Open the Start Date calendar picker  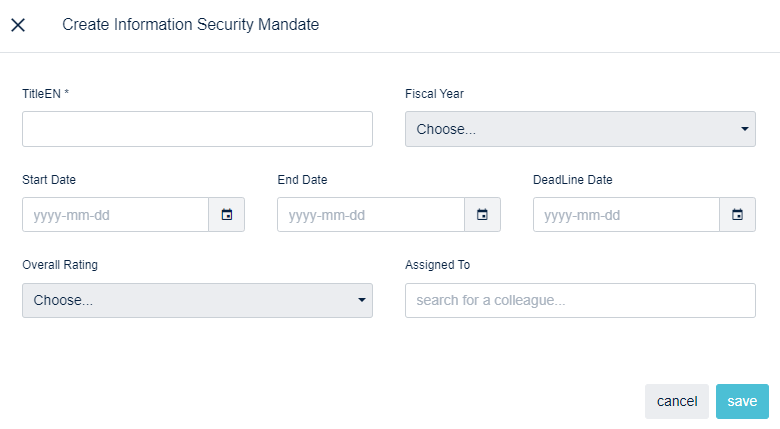(x=227, y=215)
